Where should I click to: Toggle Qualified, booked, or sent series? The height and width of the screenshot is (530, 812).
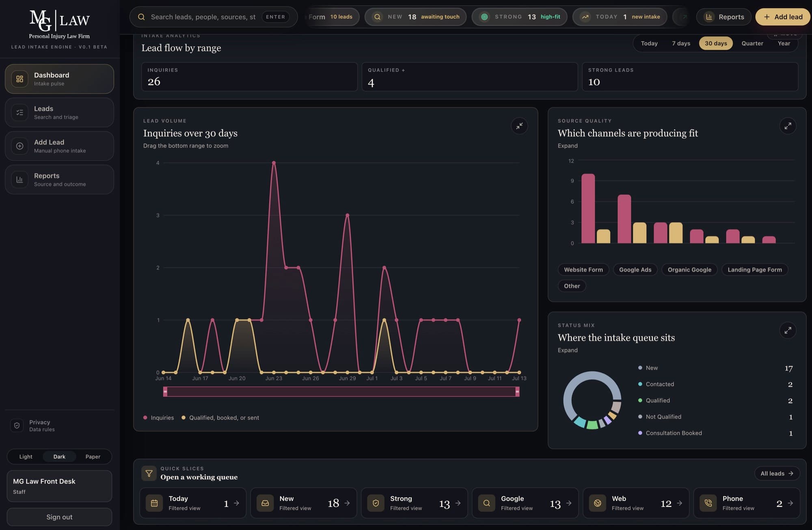click(x=220, y=418)
